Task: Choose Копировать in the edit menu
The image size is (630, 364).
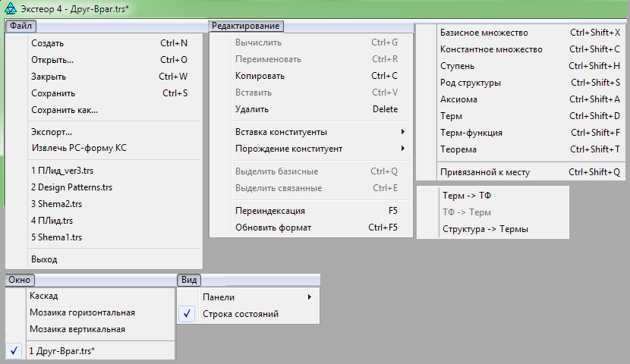Action: 260,76
